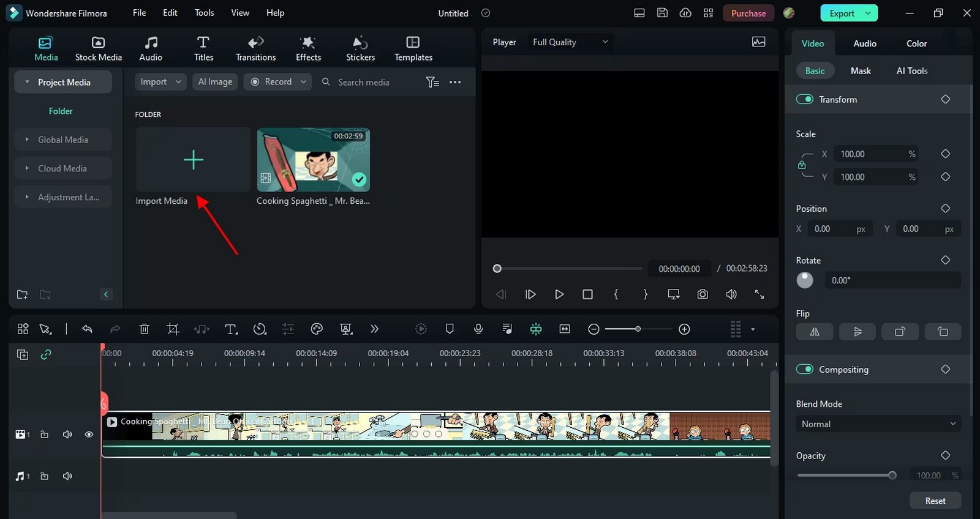Viewport: 980px width, 519px height.
Task: Open the scopes icon in player header
Action: tap(759, 42)
